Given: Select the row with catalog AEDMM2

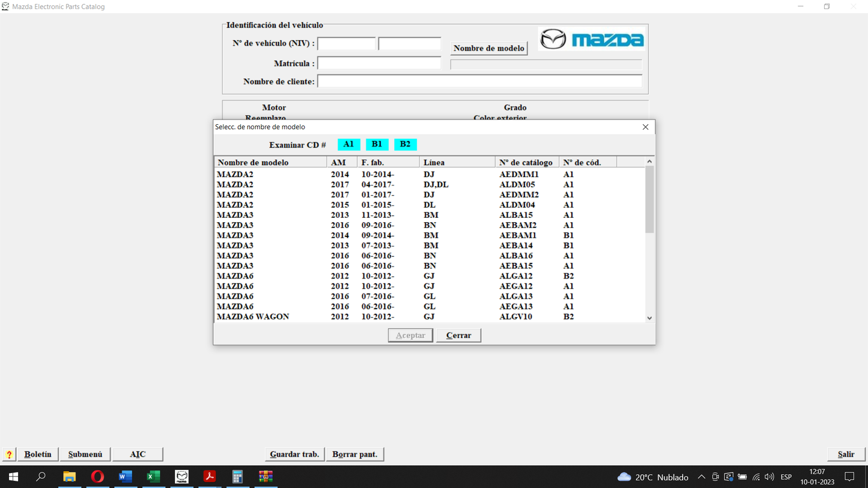Looking at the screenshot, I should (429, 195).
